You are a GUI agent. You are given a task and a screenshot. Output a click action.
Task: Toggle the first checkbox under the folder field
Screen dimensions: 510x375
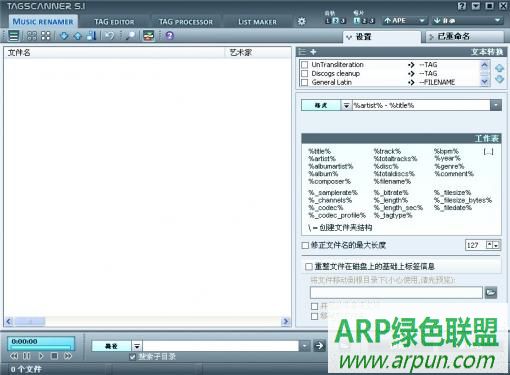[314, 306]
